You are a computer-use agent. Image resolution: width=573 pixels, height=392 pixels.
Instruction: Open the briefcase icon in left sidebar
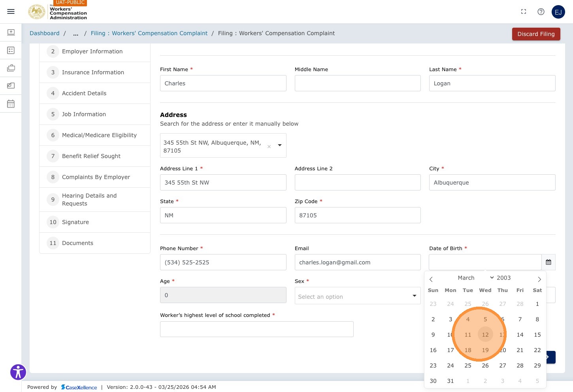[11, 68]
